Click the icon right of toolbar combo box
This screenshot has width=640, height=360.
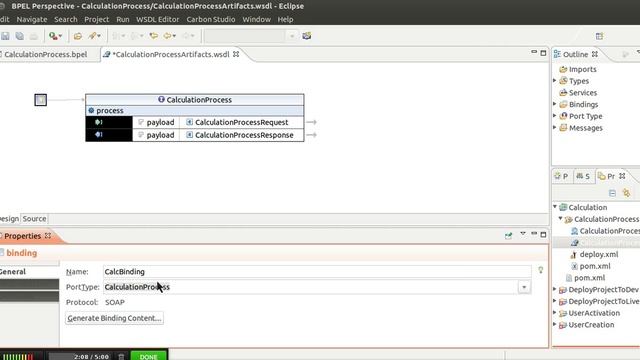tap(307, 36)
